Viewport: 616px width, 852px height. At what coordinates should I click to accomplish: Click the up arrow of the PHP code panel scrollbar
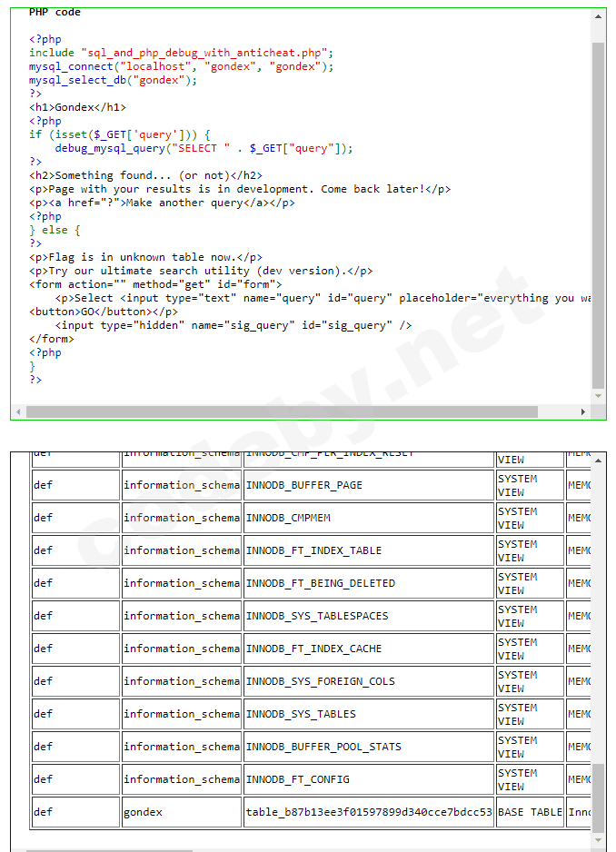pyautogui.click(x=598, y=16)
